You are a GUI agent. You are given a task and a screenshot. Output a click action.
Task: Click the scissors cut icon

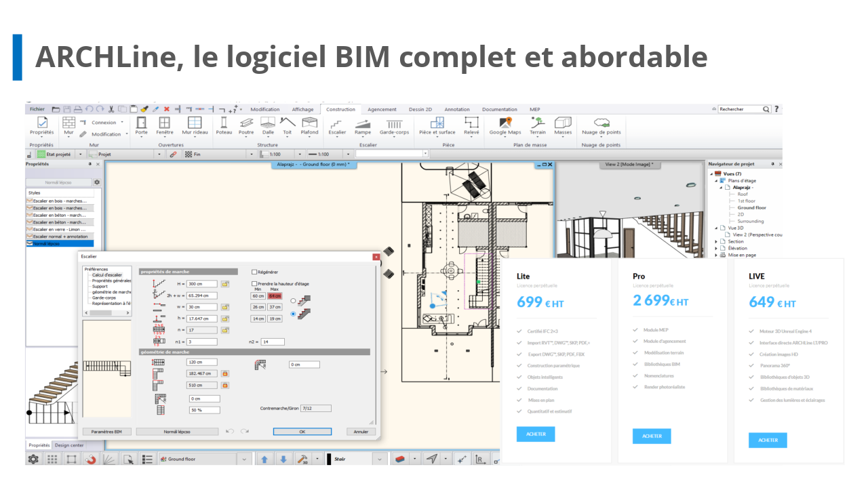[111, 108]
